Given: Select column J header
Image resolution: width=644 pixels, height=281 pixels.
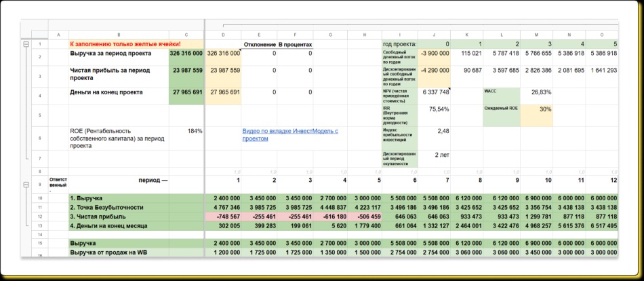Looking at the screenshot, I should click(434, 35).
